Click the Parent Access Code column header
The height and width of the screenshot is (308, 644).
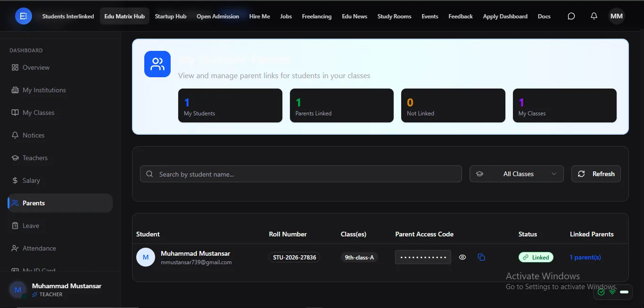[424, 234]
